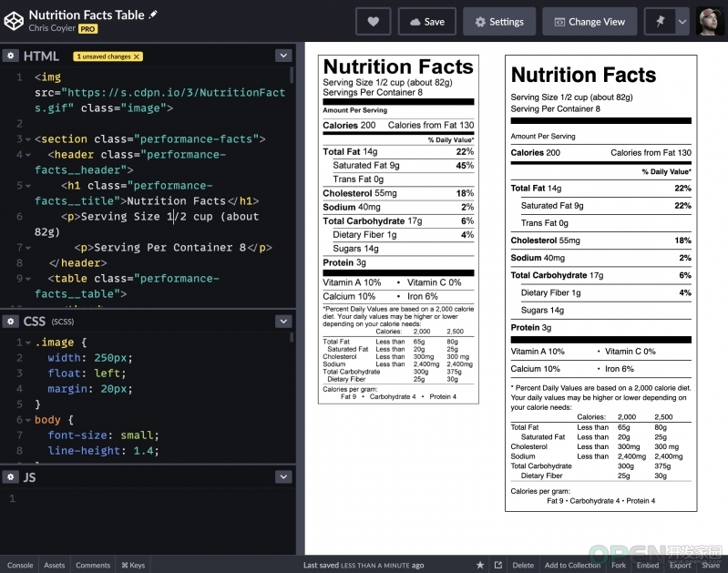Click CSS editor vertical scrollbar
This screenshot has height=573, width=728.
click(x=292, y=337)
